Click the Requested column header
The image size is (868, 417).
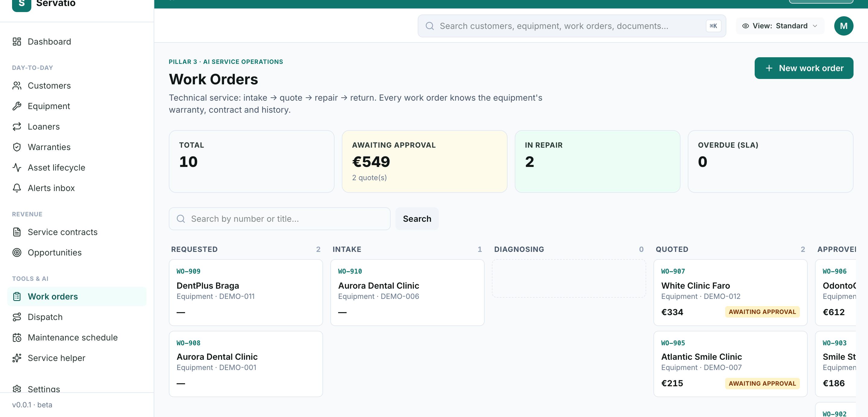pos(194,249)
